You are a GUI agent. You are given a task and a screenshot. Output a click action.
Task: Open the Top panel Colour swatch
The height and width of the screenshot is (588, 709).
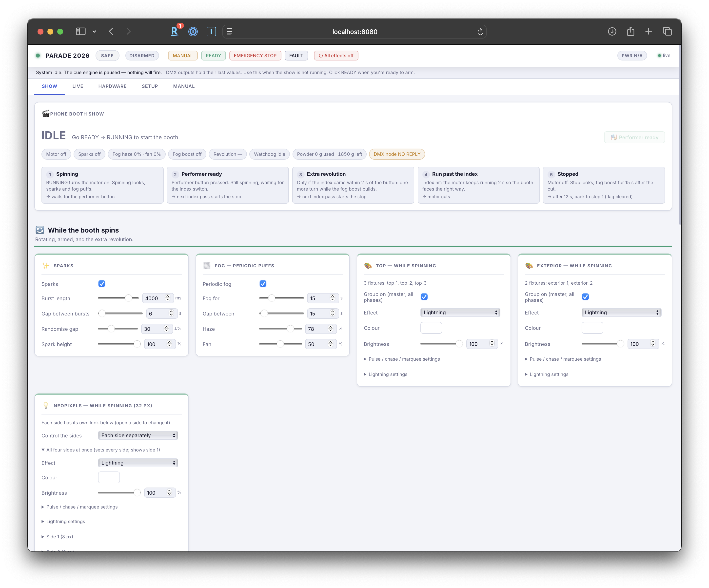[431, 328]
